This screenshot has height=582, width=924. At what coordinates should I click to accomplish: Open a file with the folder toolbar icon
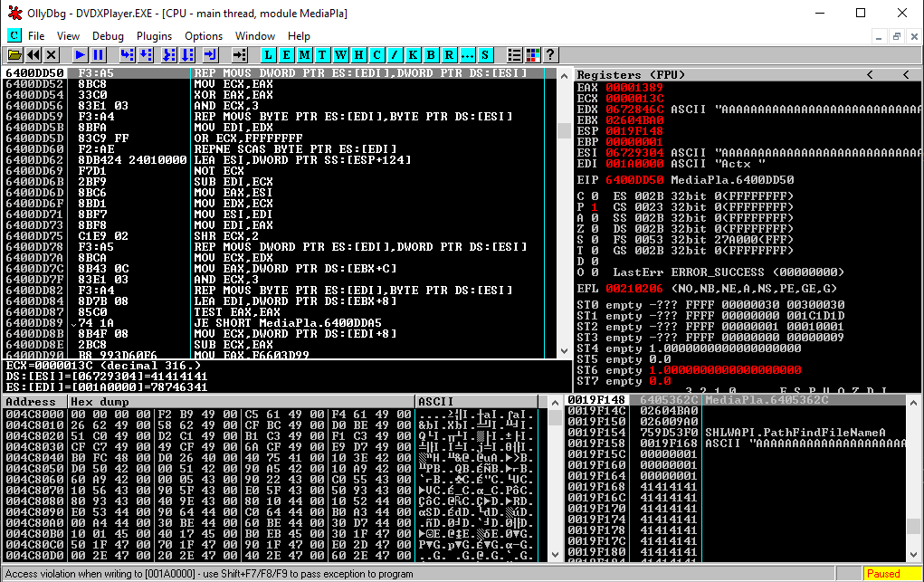tap(14, 55)
